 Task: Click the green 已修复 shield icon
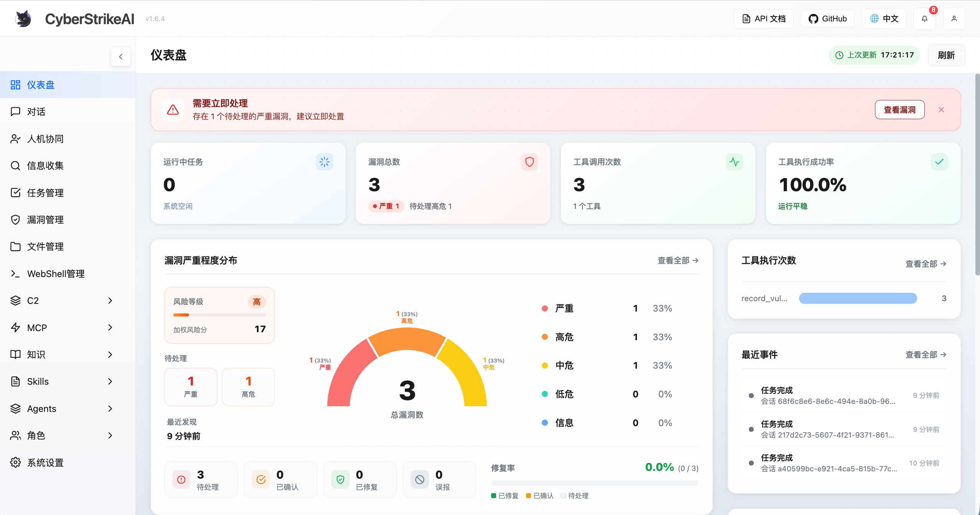340,479
